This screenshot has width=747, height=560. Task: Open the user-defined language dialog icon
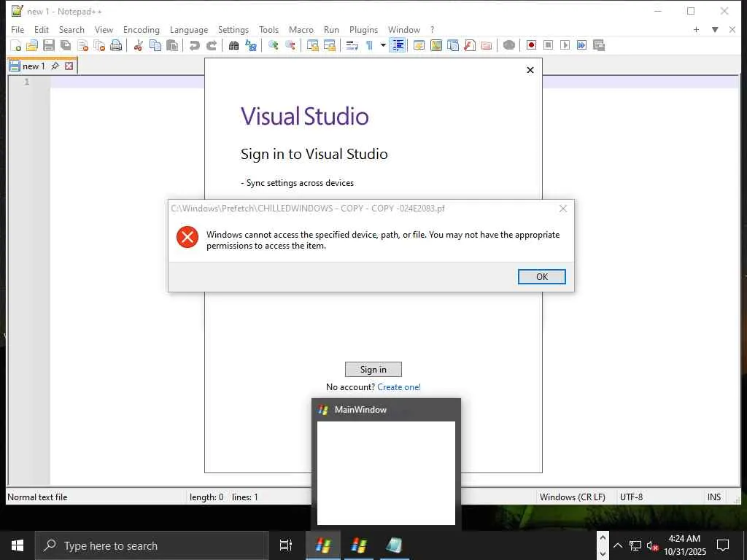tap(419, 46)
